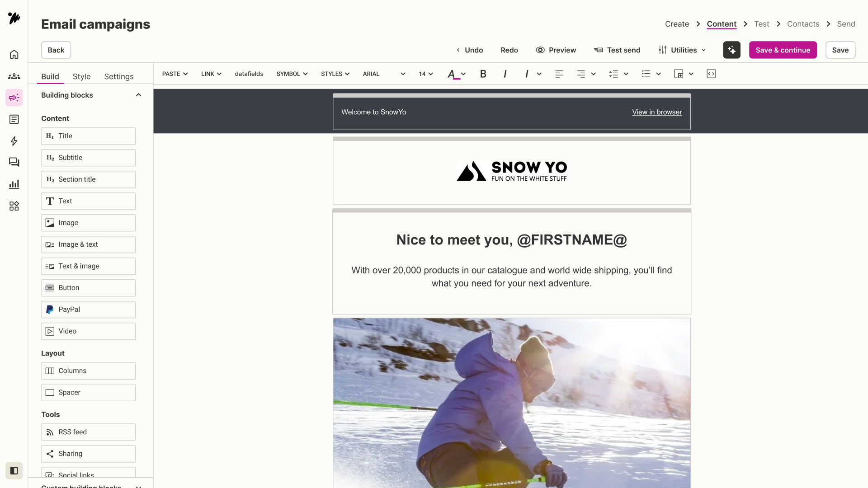Click the insert table icon
The width and height of the screenshot is (868, 488).
click(679, 74)
